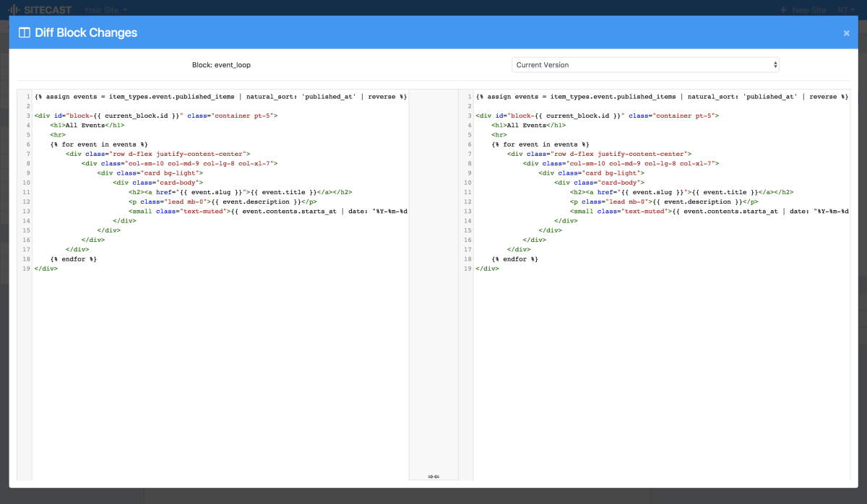Expand the Your Site menu in navbar
The height and width of the screenshot is (504, 867).
105,10
